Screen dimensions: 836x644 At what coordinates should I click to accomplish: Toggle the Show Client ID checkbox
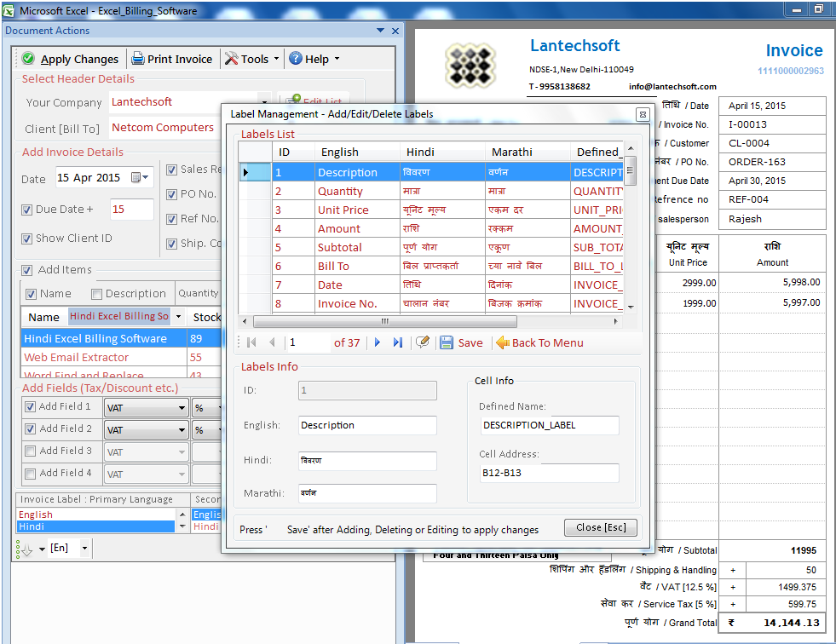point(26,239)
